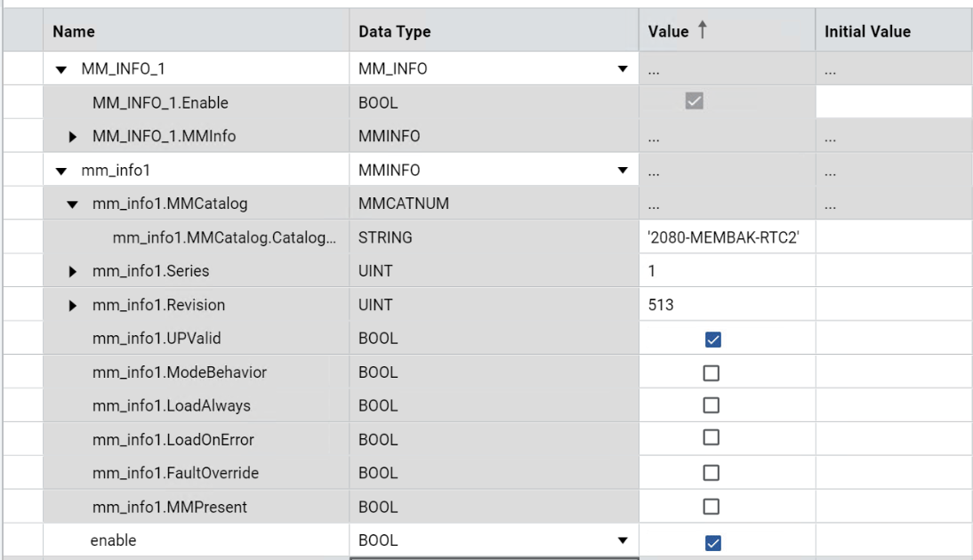973x560 pixels.
Task: Open data type dropdown for mm_info1
Action: point(623,171)
